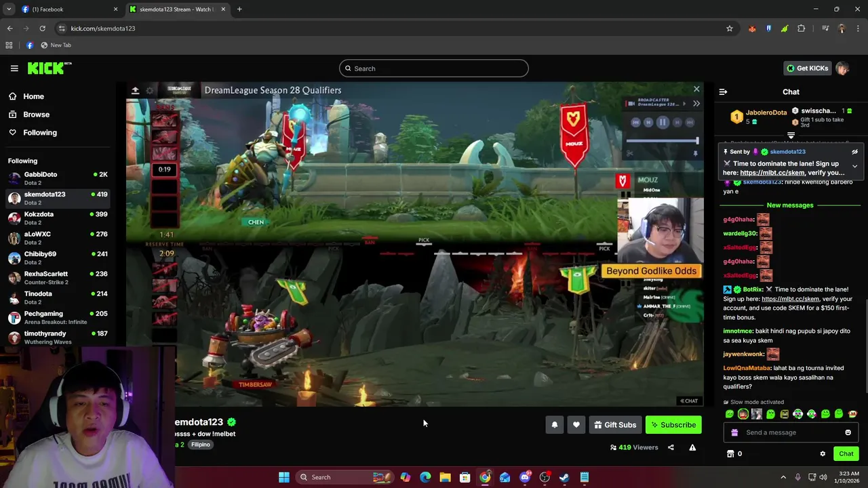Open the browser extensions puzzle icon

[x=802, y=28]
